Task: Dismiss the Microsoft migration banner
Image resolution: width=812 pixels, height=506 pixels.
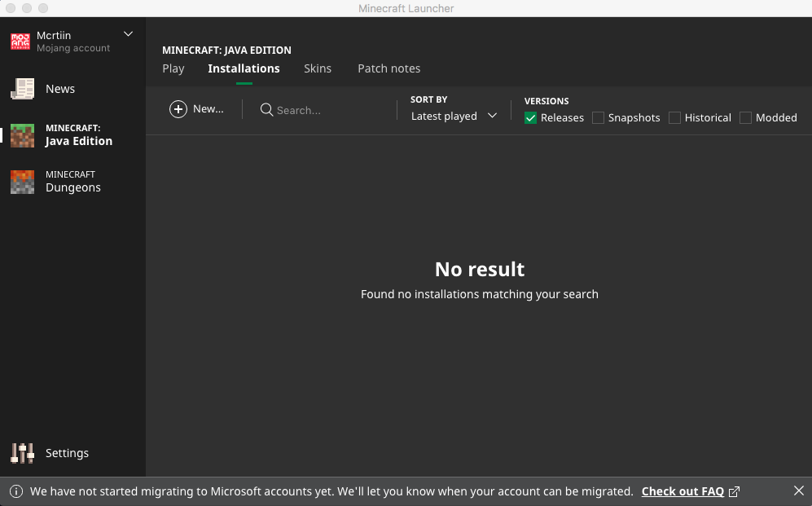Action: click(x=798, y=491)
